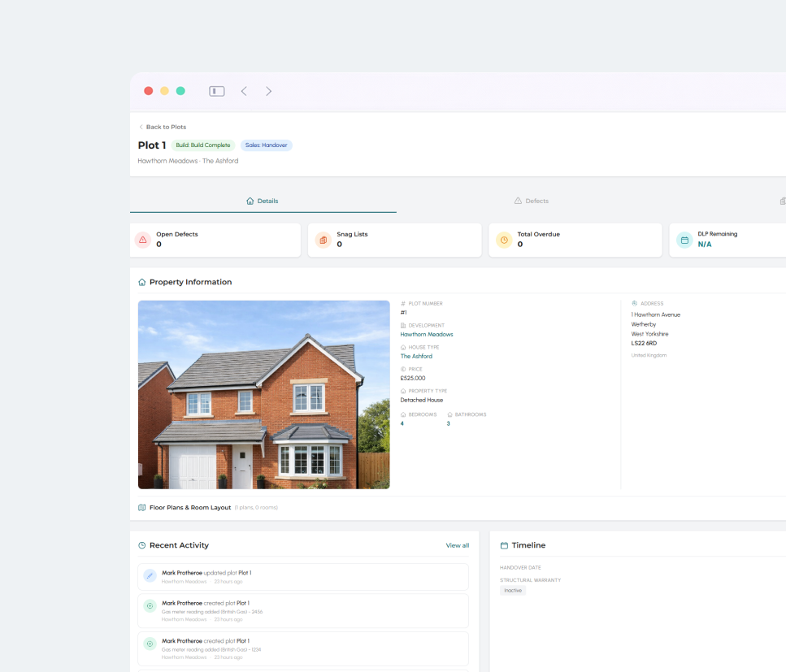Click the house property photo

point(263,395)
